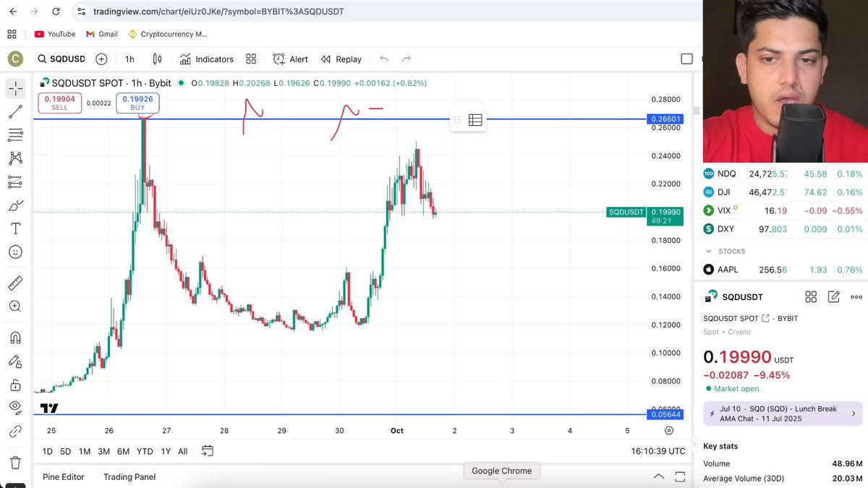Select the crosshair cursor tool
Viewport: 868px width, 488px height.
click(15, 88)
